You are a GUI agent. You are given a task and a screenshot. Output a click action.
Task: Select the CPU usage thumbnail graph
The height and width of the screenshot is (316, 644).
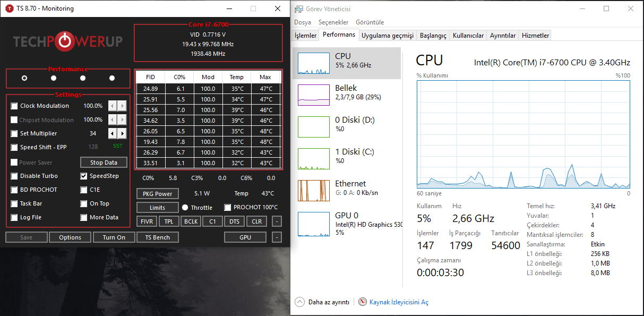point(314,63)
